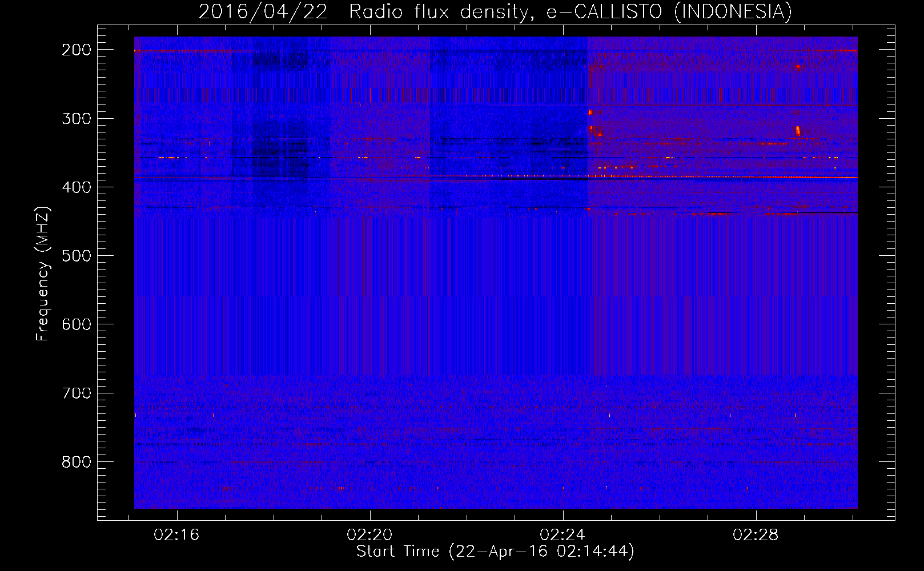Screen dimensions: 924x571
Task: Click the 02:16 time tick label
Action: tap(176, 535)
